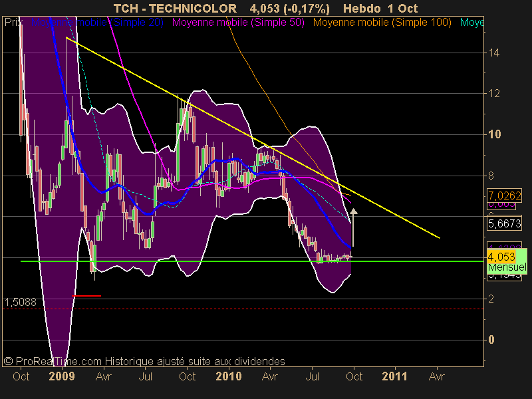Click the 'Moyenne mobile (Simple 50)' legend label
Screen dimensions: 532x399
[238, 23]
